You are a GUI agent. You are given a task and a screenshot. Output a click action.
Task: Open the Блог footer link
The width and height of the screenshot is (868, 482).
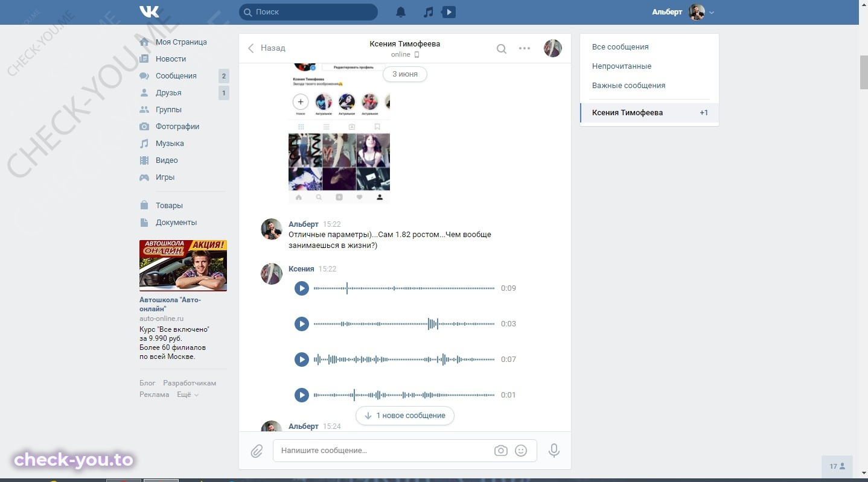click(x=147, y=383)
